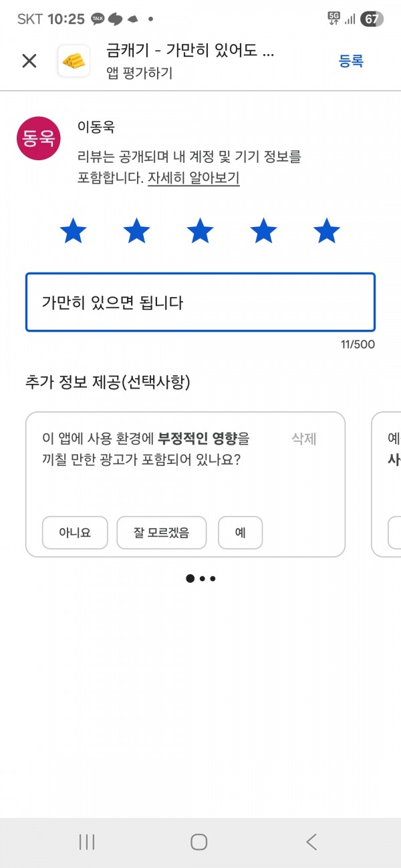Select the third rating star

[200, 231]
